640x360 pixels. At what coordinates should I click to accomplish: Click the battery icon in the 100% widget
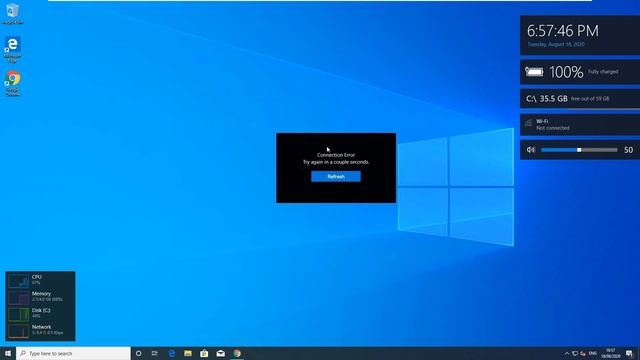[x=534, y=72]
